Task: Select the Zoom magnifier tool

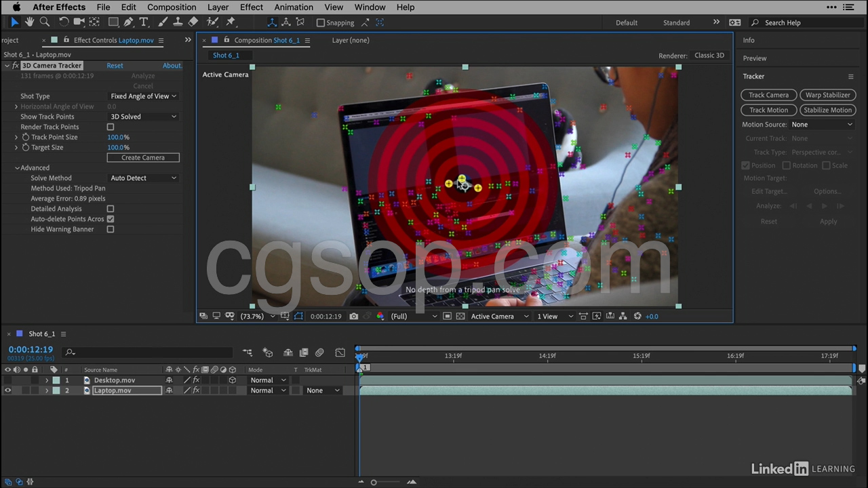Action: pyautogui.click(x=45, y=22)
